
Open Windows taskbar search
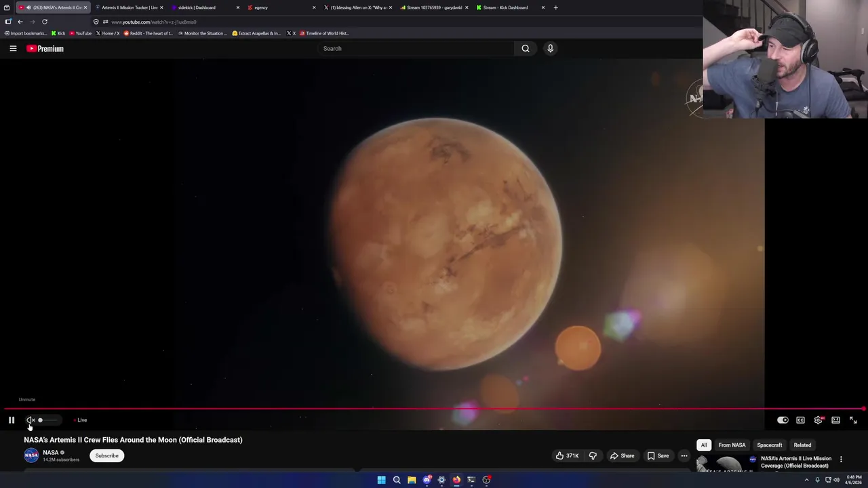pyautogui.click(x=397, y=480)
